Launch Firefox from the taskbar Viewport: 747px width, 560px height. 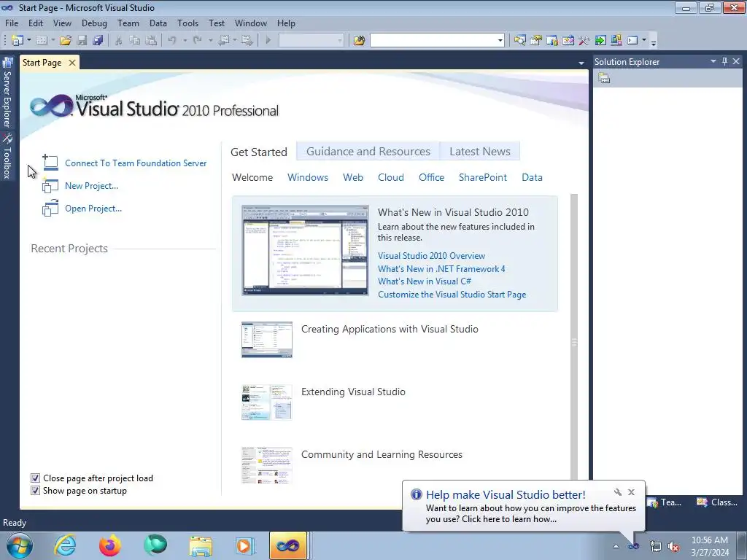tap(110, 545)
